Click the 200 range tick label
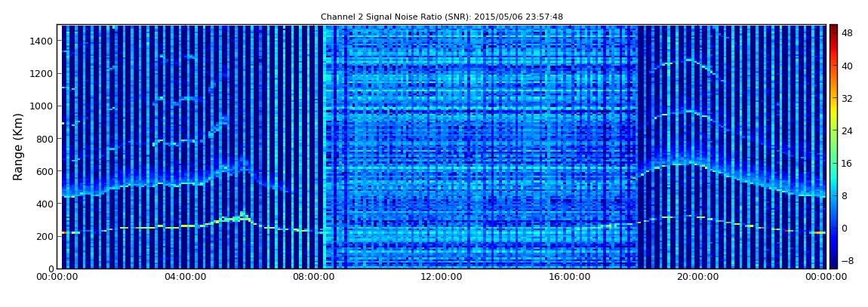 click(45, 236)
